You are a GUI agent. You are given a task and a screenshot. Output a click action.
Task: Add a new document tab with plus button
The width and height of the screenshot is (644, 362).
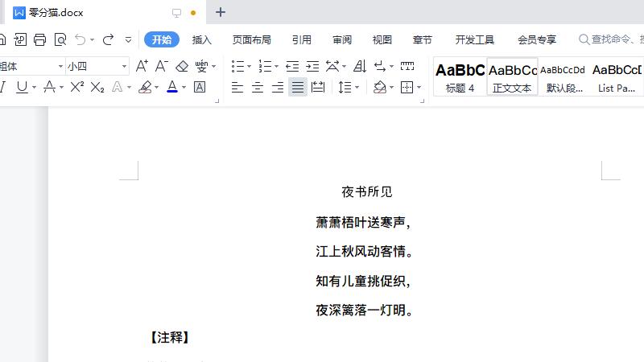[x=221, y=12]
